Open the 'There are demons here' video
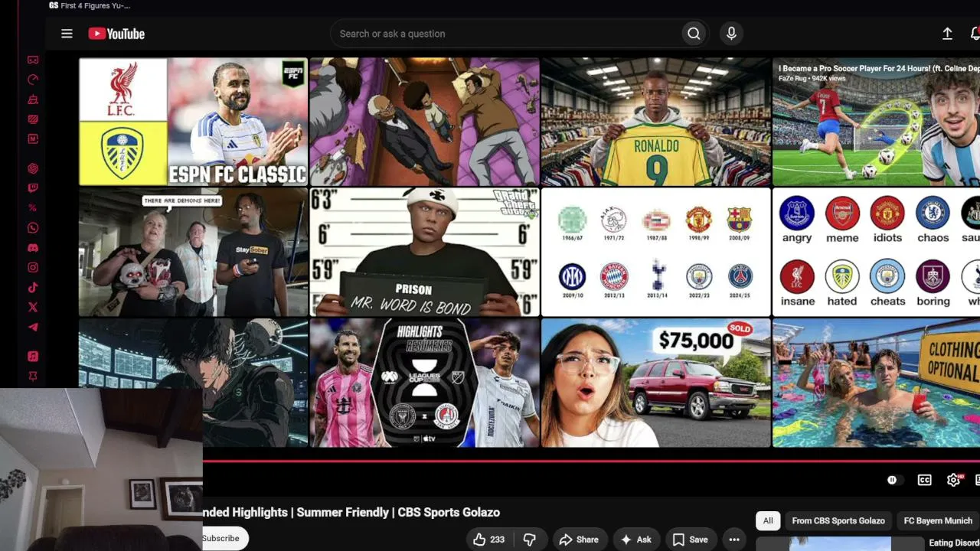 tap(193, 252)
